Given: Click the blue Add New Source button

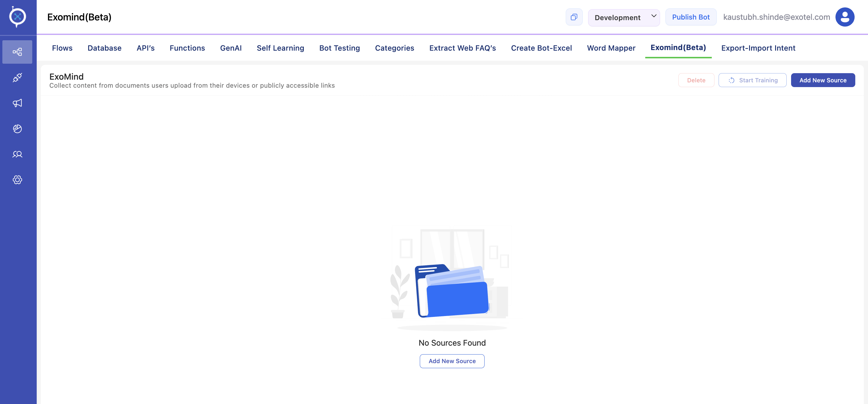Looking at the screenshot, I should tap(822, 80).
